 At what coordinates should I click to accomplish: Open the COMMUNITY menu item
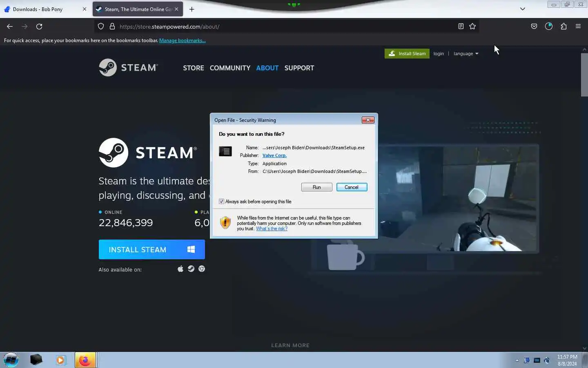pos(230,68)
